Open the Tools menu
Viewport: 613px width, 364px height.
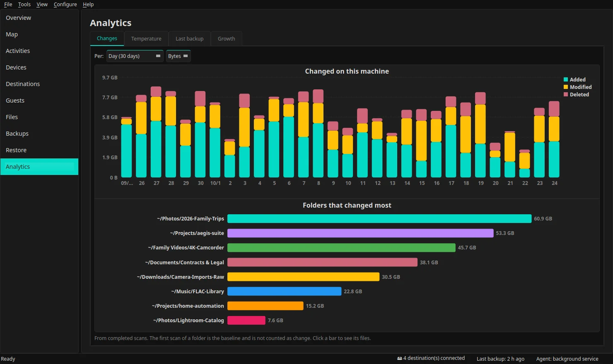click(x=24, y=4)
